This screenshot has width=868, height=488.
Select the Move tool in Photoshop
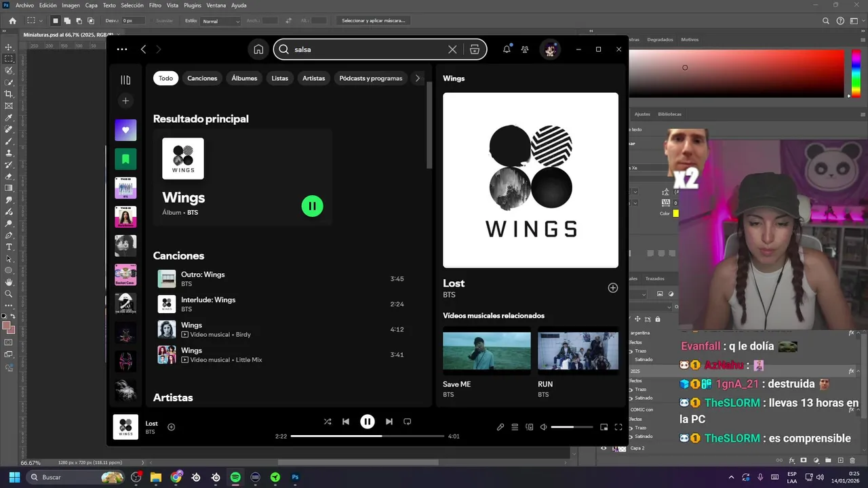pos(9,47)
